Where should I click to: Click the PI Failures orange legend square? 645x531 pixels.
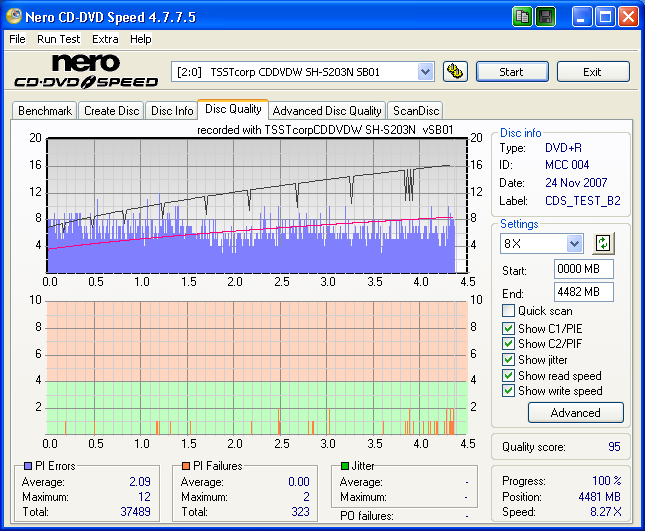[x=186, y=466]
